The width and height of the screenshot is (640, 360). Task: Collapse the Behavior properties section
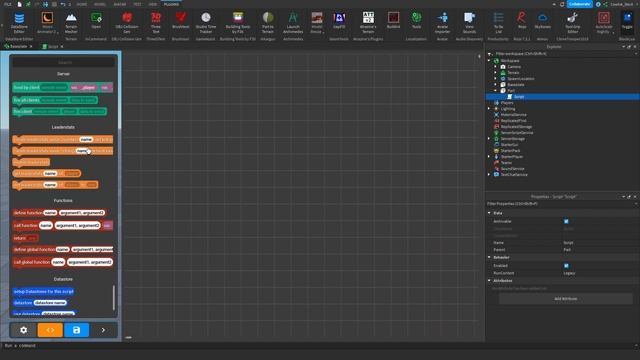click(489, 258)
